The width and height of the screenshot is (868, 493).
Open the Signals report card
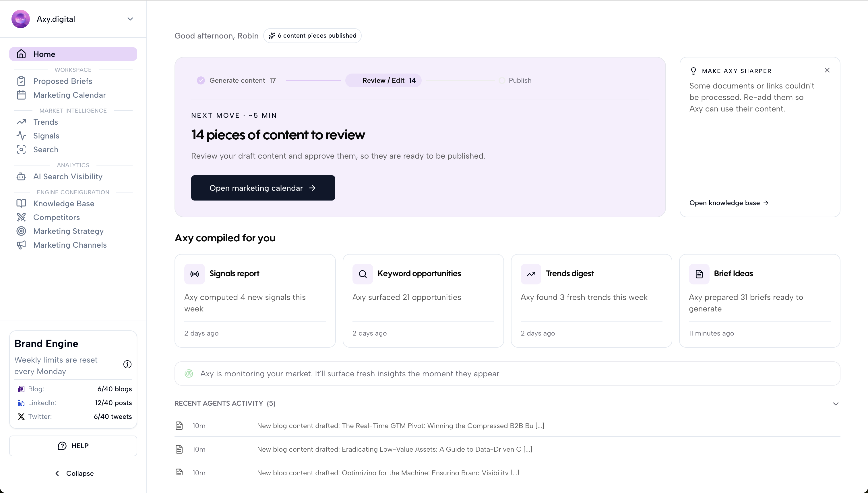(255, 301)
